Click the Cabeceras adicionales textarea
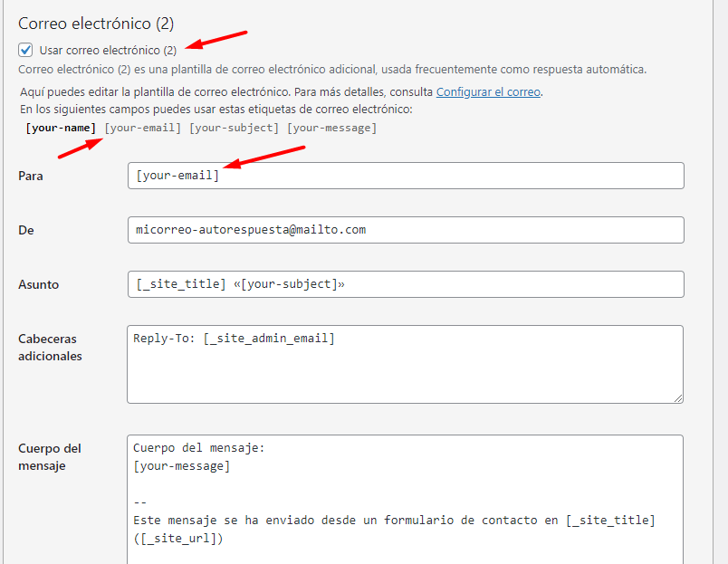The width and height of the screenshot is (728, 564). pyautogui.click(x=405, y=365)
